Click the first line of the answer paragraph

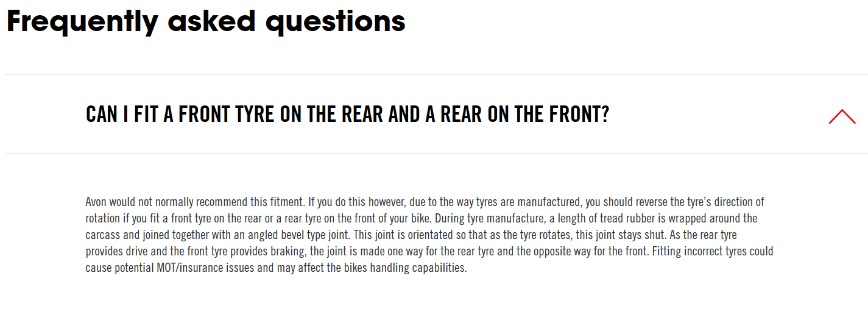pos(425,202)
